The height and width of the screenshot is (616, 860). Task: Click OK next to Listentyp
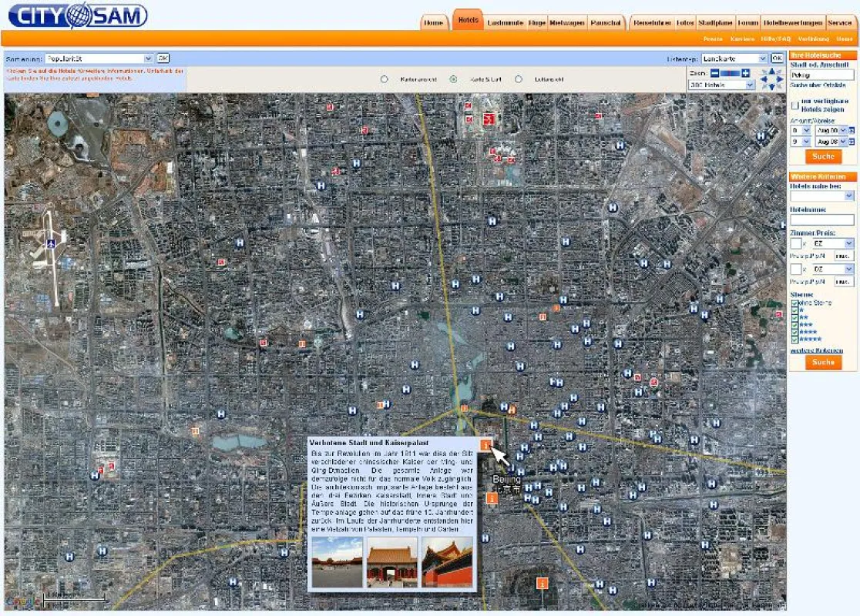click(777, 58)
